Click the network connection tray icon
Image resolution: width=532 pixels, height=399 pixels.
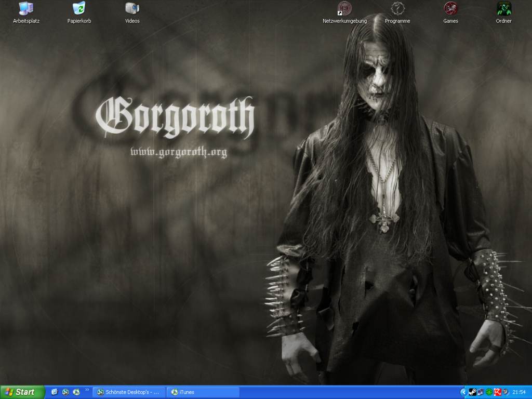[x=480, y=392]
